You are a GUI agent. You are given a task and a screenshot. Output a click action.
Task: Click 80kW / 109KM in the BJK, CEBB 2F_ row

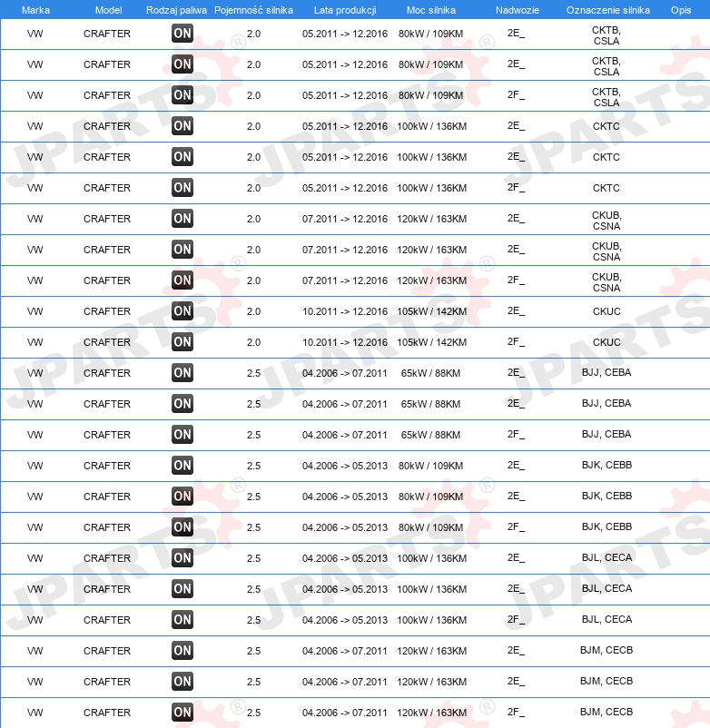tap(431, 527)
